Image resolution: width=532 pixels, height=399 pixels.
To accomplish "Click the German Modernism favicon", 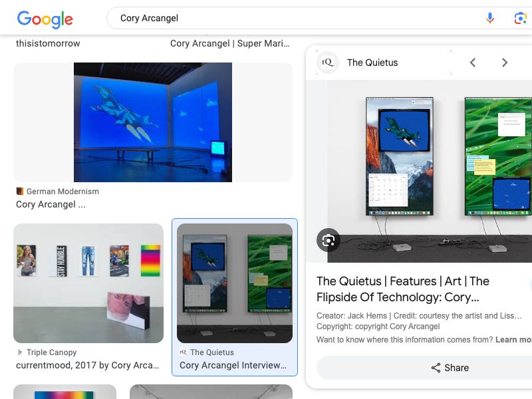I will coord(20,192).
